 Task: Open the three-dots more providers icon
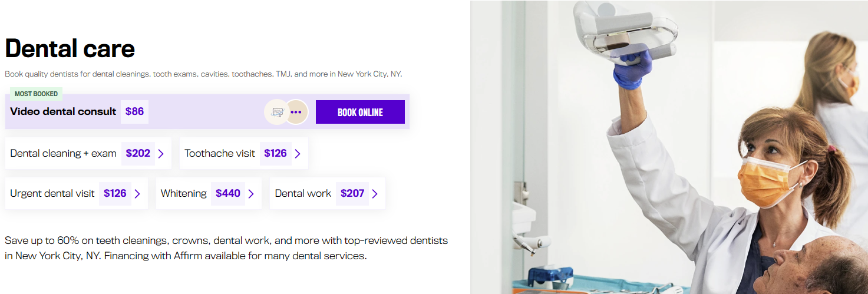(296, 112)
